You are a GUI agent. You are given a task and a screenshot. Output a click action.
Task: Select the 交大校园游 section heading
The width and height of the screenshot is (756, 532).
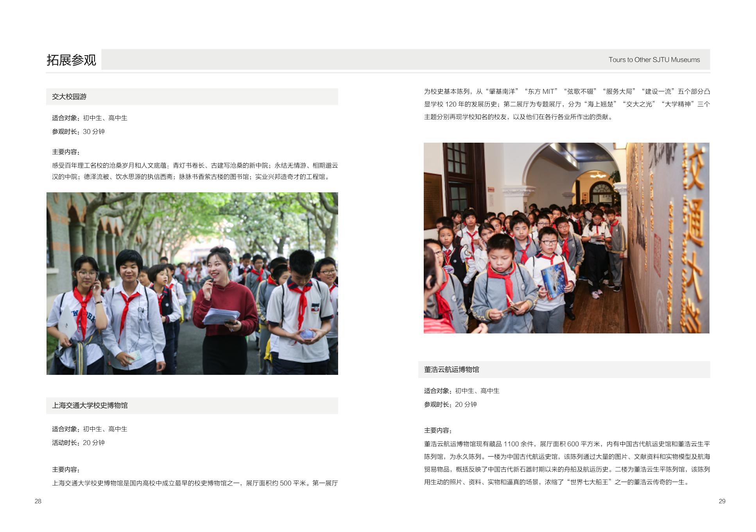(69, 97)
